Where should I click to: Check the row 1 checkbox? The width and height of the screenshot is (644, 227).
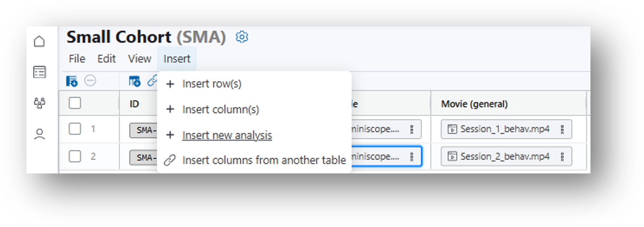click(75, 129)
